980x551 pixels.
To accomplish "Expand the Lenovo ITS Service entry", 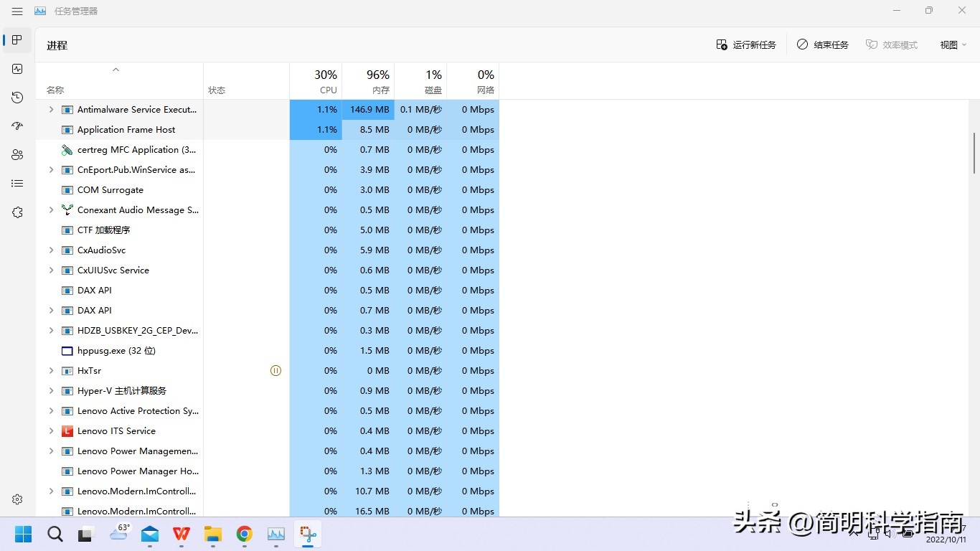I will [x=50, y=430].
